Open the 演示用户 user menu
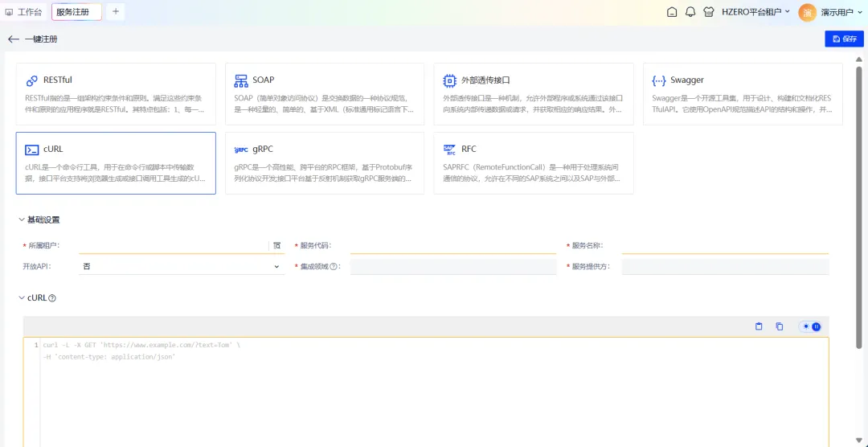 pos(841,12)
